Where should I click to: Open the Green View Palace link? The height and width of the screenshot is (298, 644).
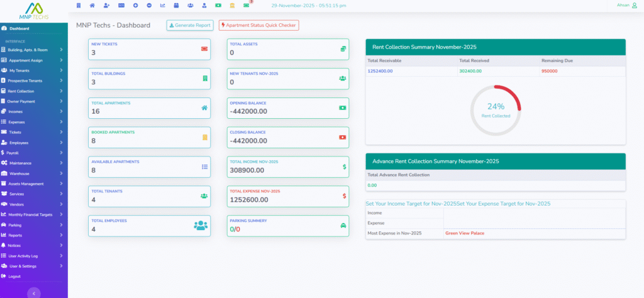point(465,233)
